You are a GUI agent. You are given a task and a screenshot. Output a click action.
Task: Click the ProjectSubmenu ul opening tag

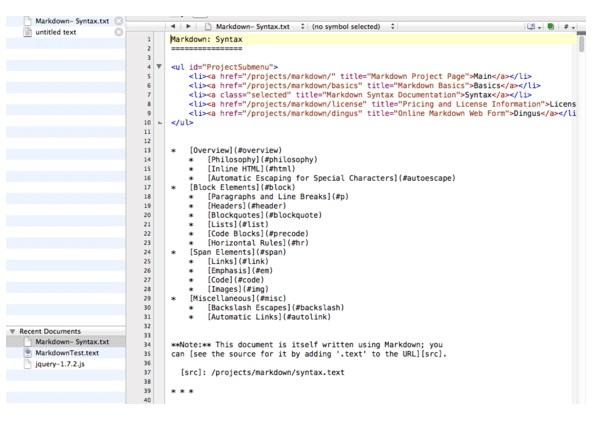[224, 67]
